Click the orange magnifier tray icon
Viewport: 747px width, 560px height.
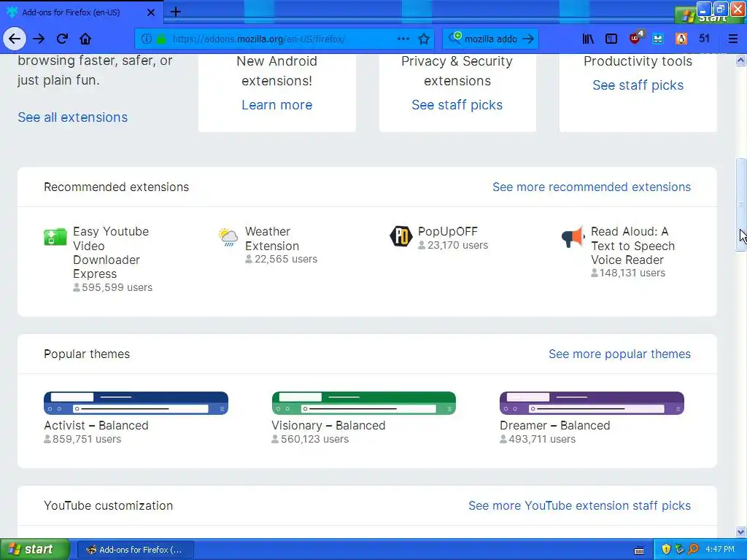[693, 549]
